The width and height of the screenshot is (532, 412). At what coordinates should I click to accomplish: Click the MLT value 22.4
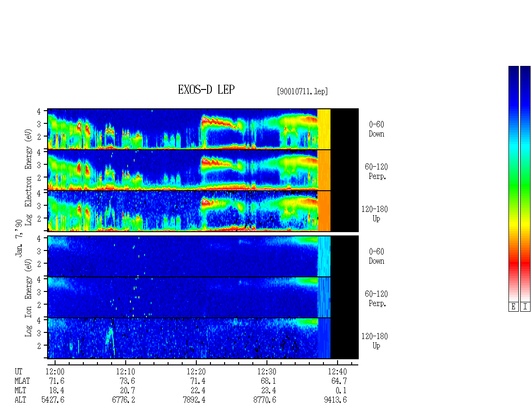coord(198,391)
